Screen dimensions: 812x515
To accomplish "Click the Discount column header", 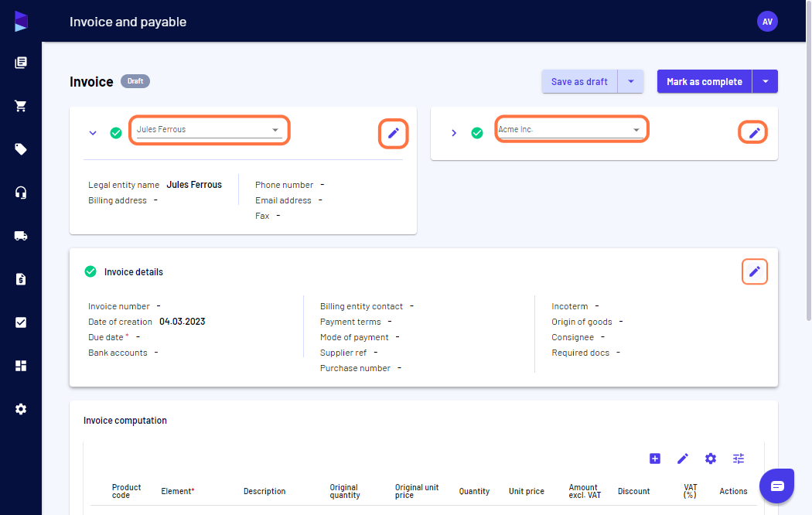I will pos(633,491).
